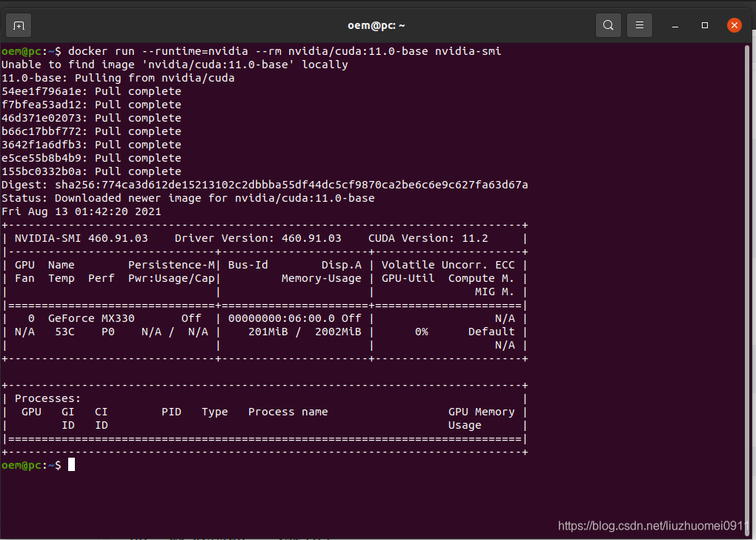Click the window title 'oem@pc: ~'
This screenshot has width=756, height=540.
tap(377, 25)
